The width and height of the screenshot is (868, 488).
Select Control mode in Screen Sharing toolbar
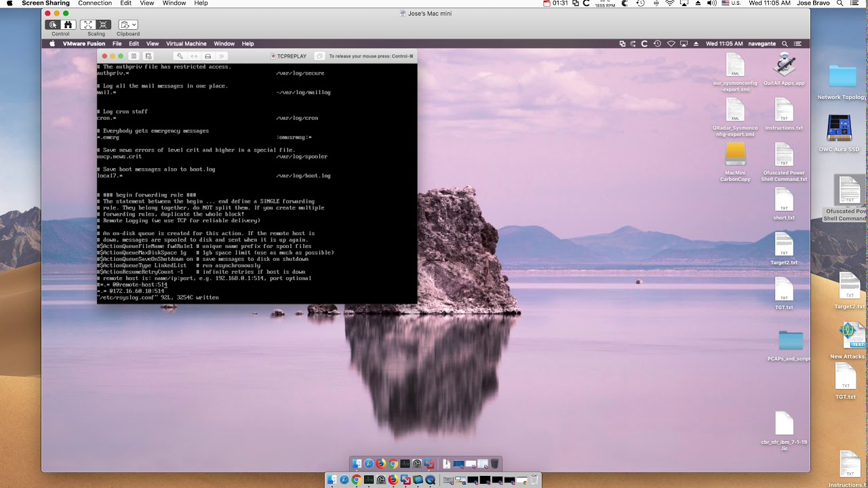pyautogui.click(x=54, y=25)
